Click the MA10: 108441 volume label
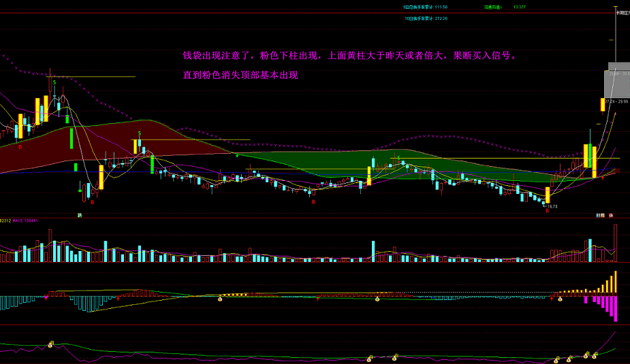The height and width of the screenshot is (364, 630). (25, 220)
